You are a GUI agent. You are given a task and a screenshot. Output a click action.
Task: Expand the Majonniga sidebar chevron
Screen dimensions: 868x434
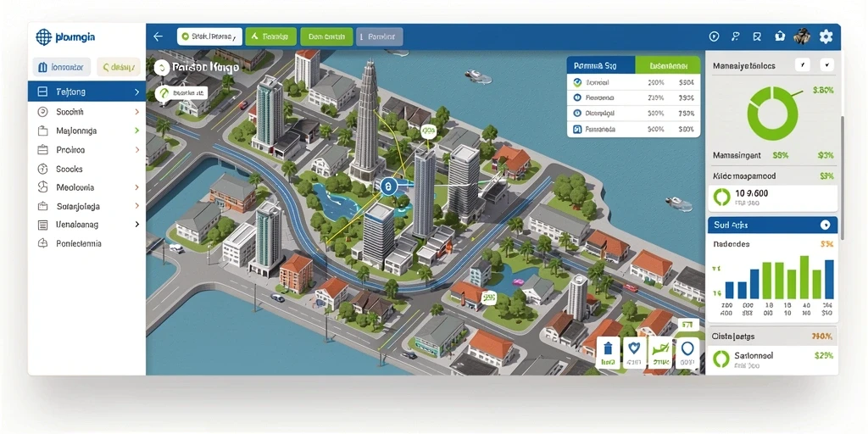click(136, 131)
